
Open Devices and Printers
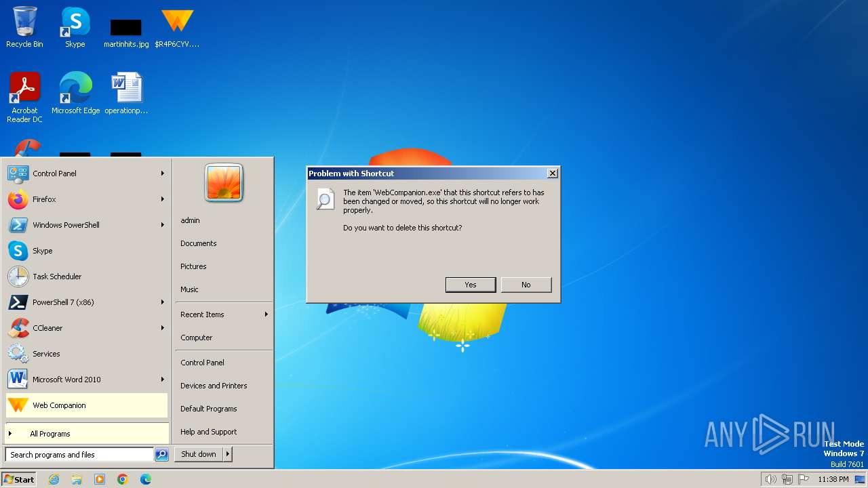[x=224, y=386]
